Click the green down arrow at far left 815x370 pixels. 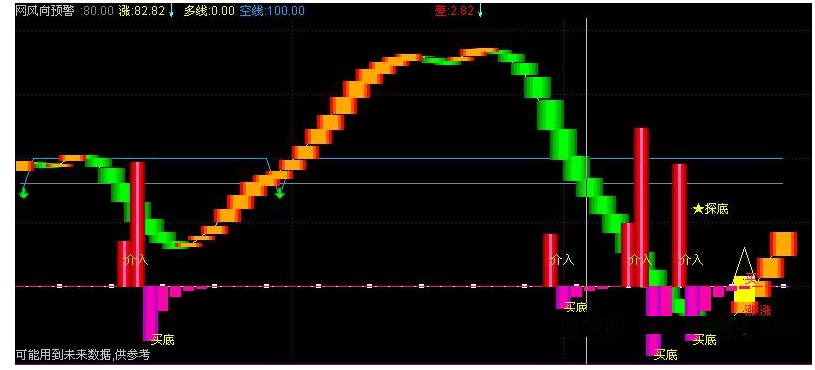(x=23, y=194)
